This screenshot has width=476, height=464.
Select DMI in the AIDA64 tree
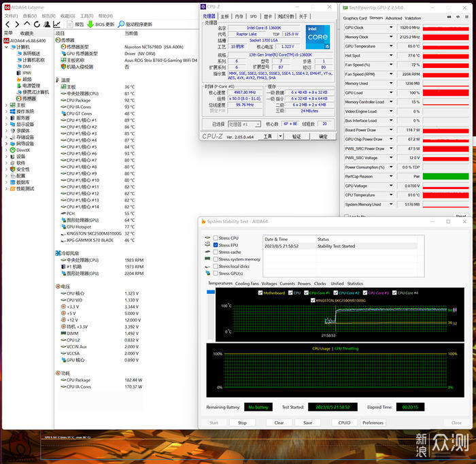[x=27, y=66]
